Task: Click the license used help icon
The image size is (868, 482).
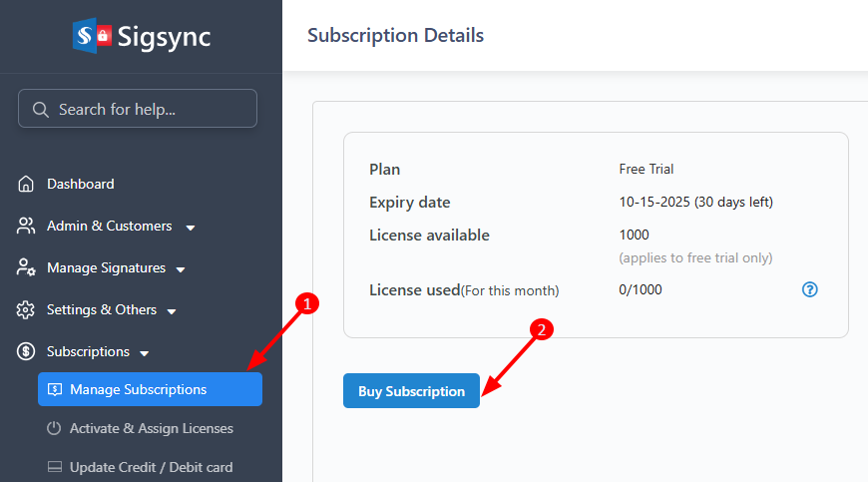Action: 810,289
